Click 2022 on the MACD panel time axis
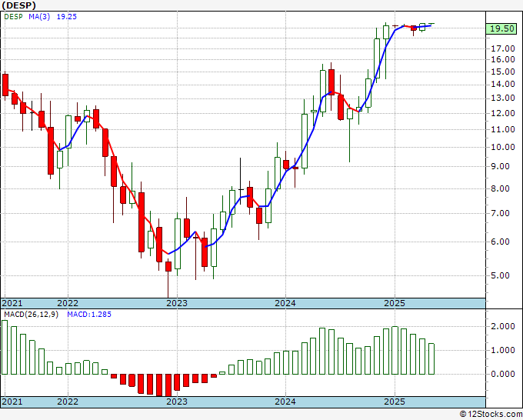Screen dimensions: 523x420 [68, 402]
